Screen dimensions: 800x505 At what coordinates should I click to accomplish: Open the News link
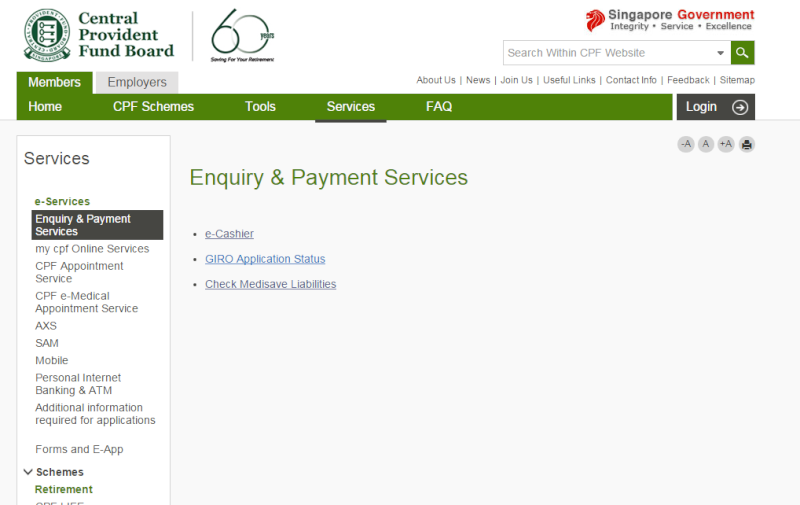pos(478,80)
